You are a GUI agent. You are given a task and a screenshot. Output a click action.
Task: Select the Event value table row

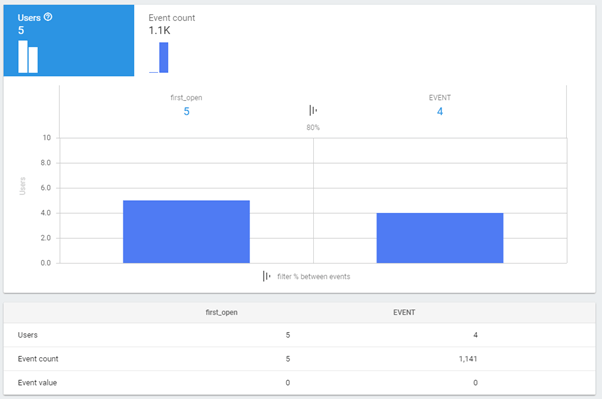click(299, 382)
